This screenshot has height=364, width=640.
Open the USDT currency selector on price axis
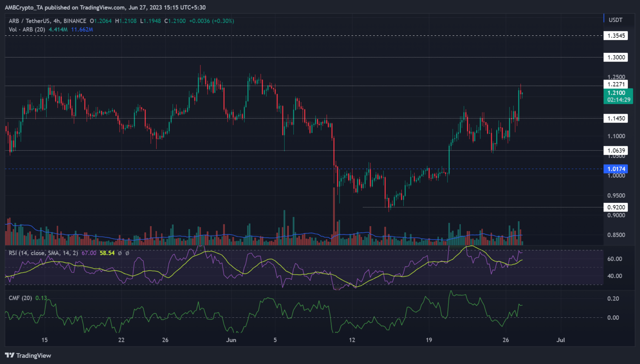click(615, 20)
